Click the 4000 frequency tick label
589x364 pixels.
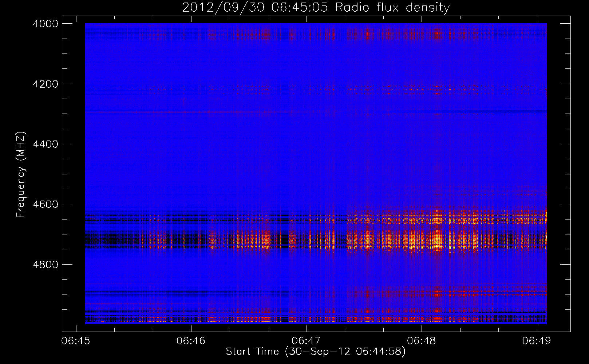[46, 24]
